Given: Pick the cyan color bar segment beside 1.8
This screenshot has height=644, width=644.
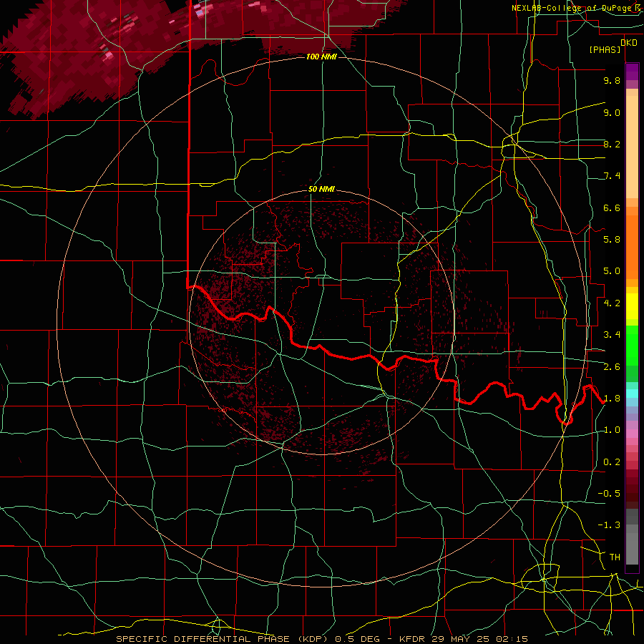Looking at the screenshot, I should tap(632, 393).
